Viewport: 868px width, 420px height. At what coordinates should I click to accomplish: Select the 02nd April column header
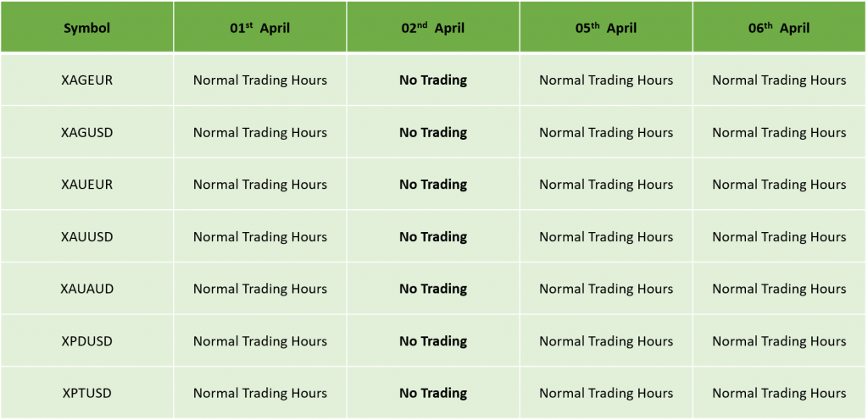click(x=433, y=27)
